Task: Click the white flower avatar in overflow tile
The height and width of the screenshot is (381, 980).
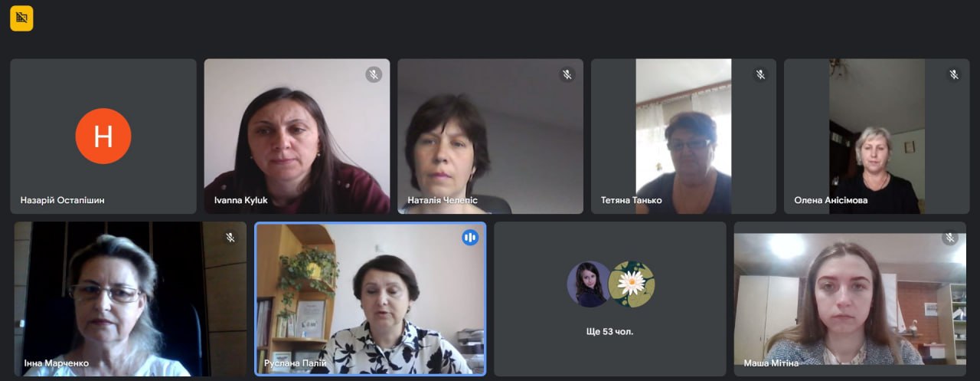Action: point(632,284)
